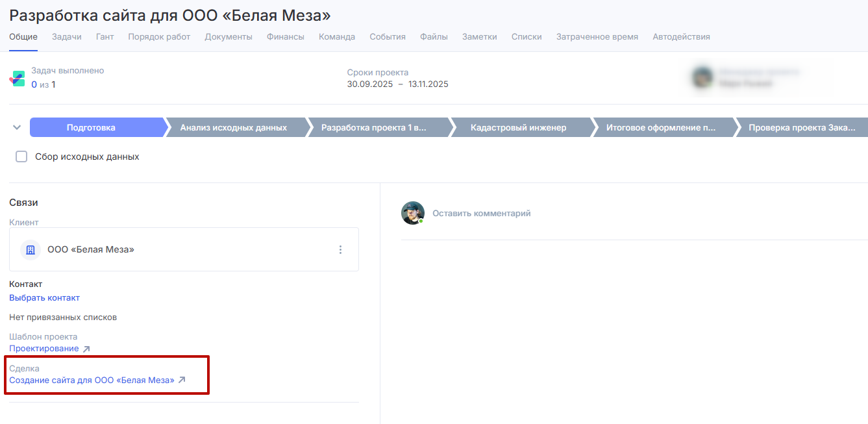Check the Сбор исходных данных checkbox

pos(21,156)
